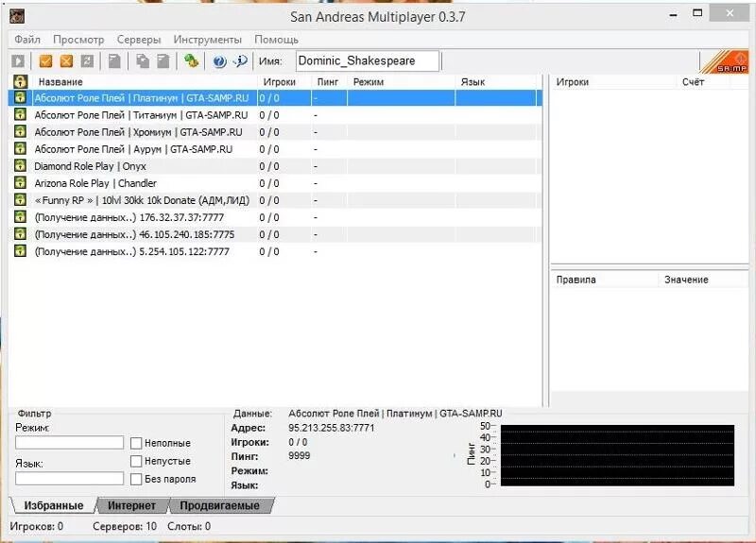Select Абсолют Роле Плей Аурум server

[x=275, y=149]
